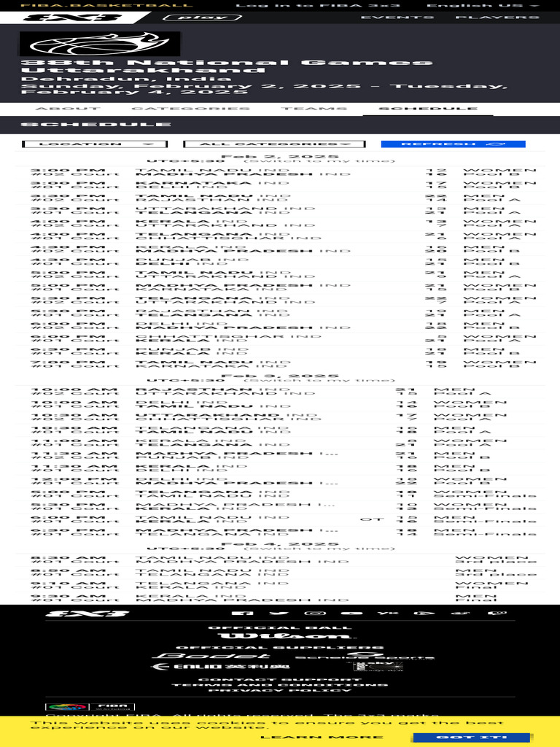The image size is (560, 747).
Task: Open the Weibo icon in footer
Action: point(460,613)
